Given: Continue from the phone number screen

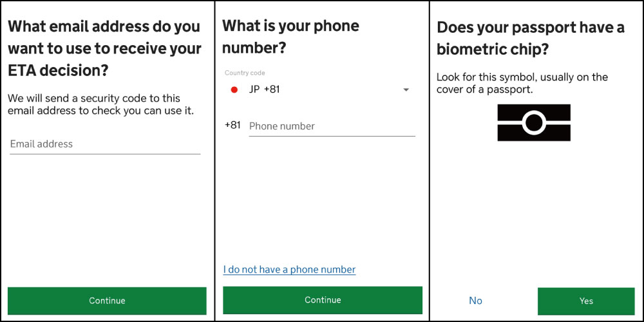Looking at the screenshot, I should 323,300.
